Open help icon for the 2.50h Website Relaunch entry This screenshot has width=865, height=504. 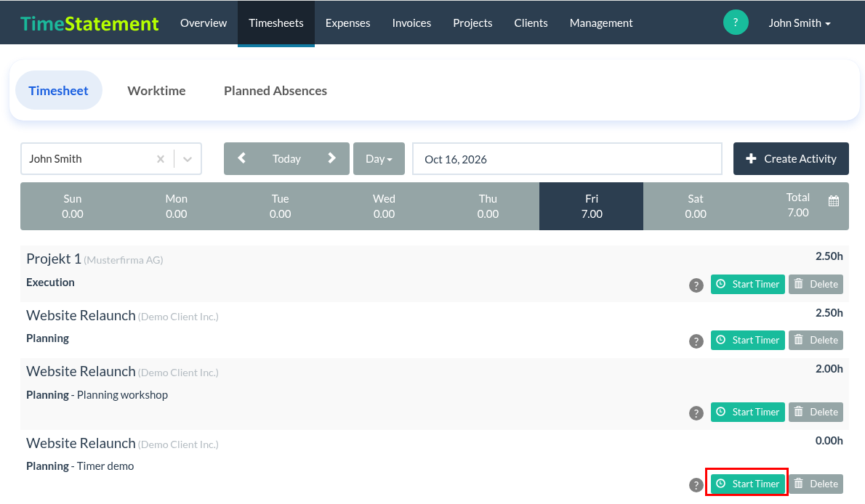coord(696,341)
